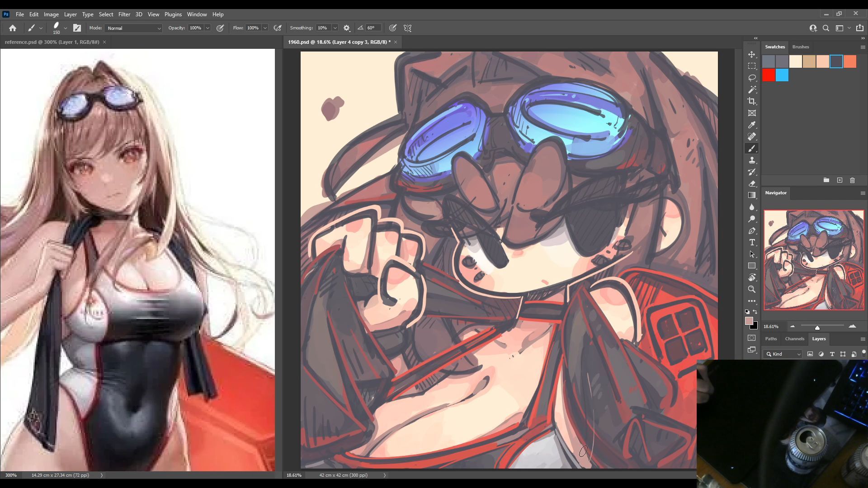Screen dimensions: 868x488
Task: Open the Edit Toolbar ellipsis menu
Action: pos(752,301)
